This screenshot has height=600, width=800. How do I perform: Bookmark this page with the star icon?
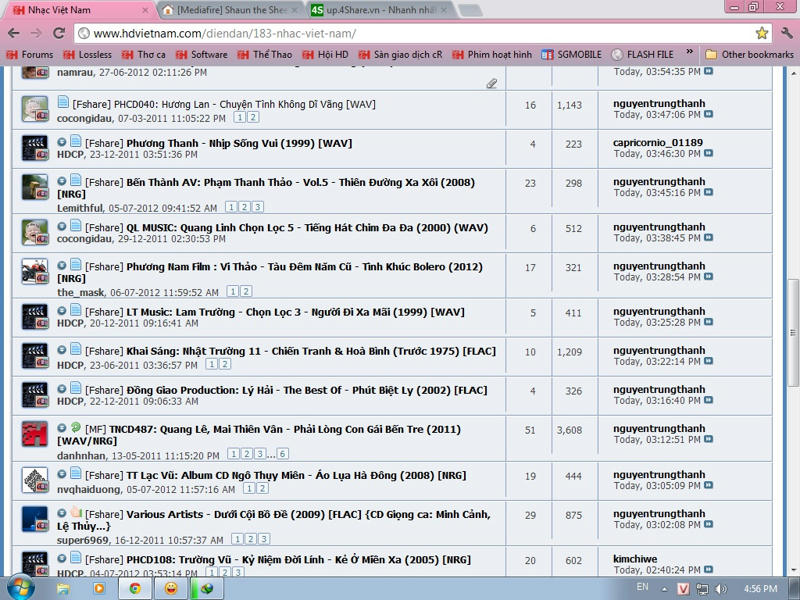click(762, 33)
